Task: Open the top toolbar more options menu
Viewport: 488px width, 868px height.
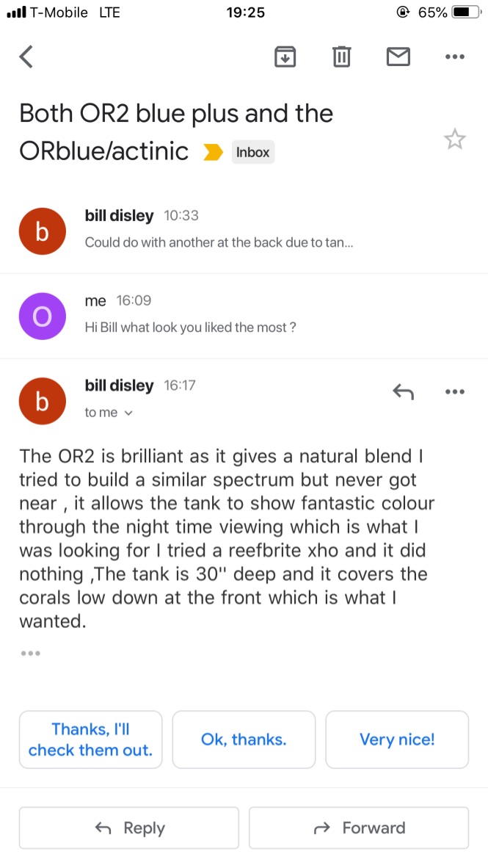Action: 455,57
